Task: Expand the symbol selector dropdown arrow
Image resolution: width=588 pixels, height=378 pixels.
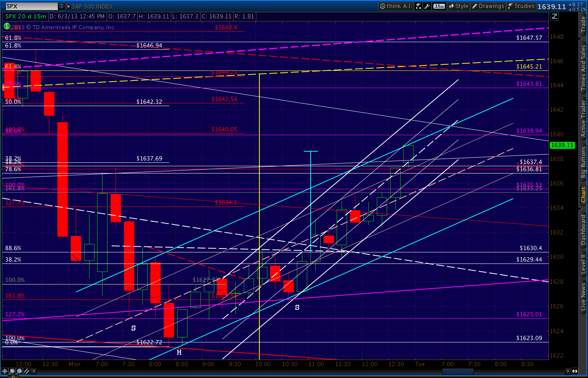Action: point(62,6)
